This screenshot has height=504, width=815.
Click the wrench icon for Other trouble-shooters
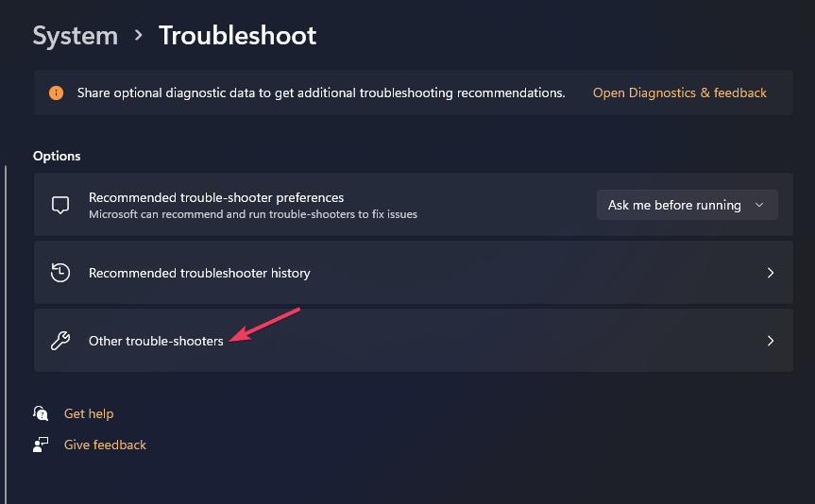pos(60,341)
